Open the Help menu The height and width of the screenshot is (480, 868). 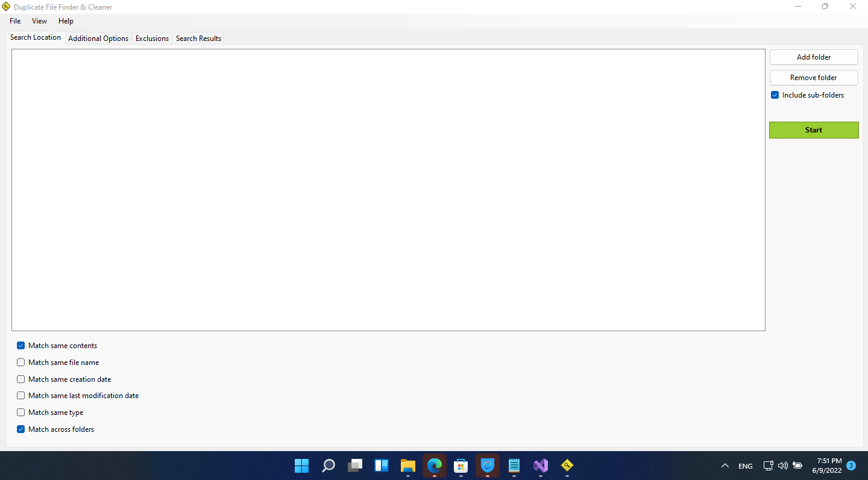(66, 21)
